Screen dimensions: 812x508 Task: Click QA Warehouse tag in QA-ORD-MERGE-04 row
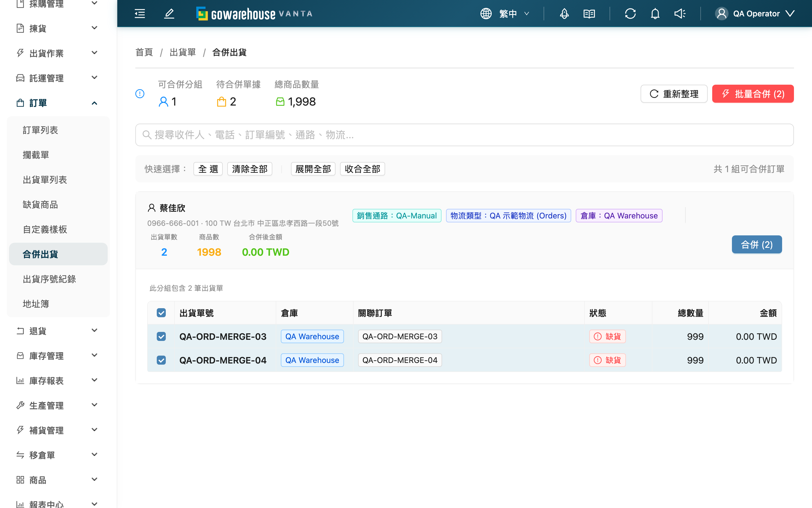(312, 360)
